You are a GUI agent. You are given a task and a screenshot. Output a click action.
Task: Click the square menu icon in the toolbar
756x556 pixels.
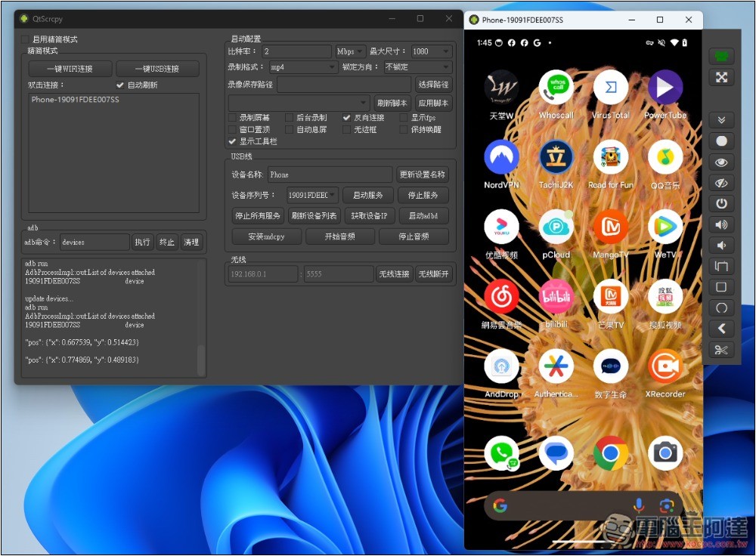click(x=721, y=287)
